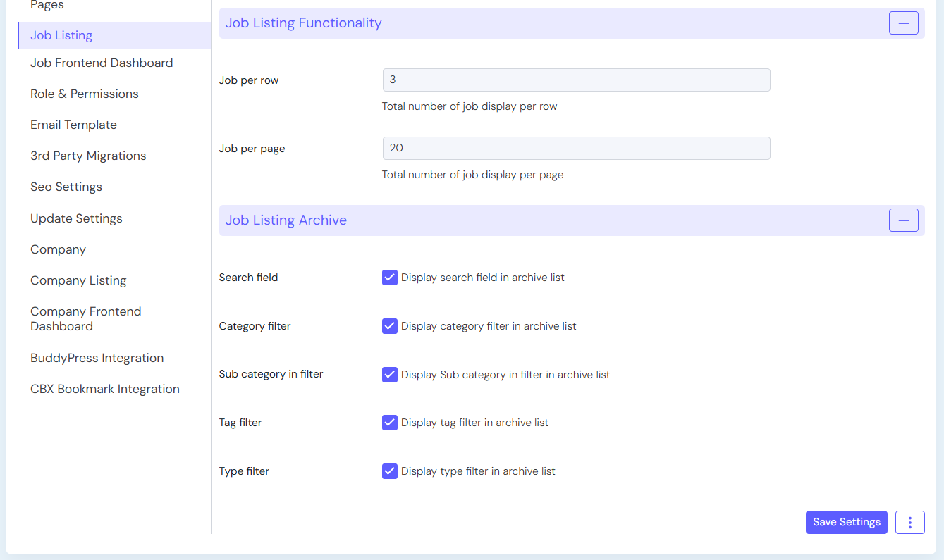Image resolution: width=944 pixels, height=560 pixels.
Task: Open Company Listing settings
Action: pyautogui.click(x=78, y=280)
